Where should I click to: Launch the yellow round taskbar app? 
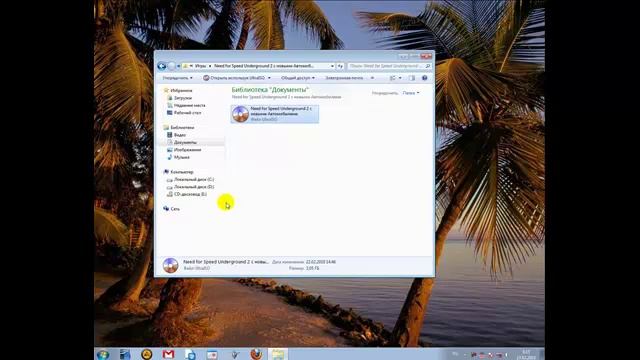tap(147, 354)
